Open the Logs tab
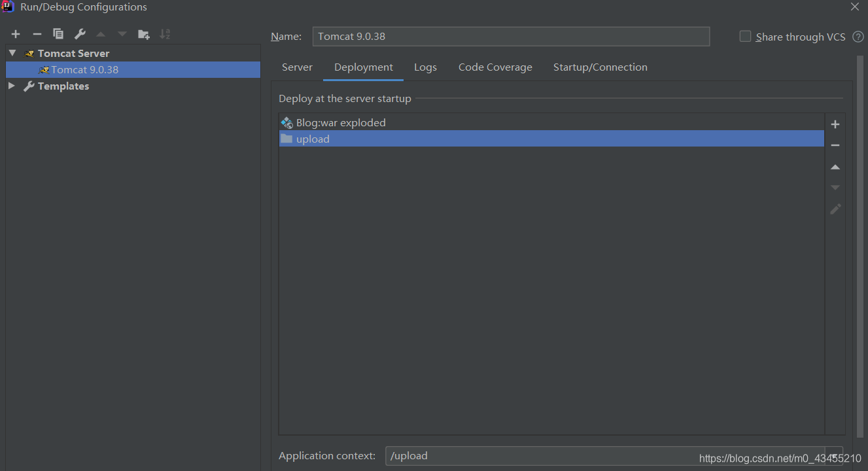 pyautogui.click(x=425, y=67)
